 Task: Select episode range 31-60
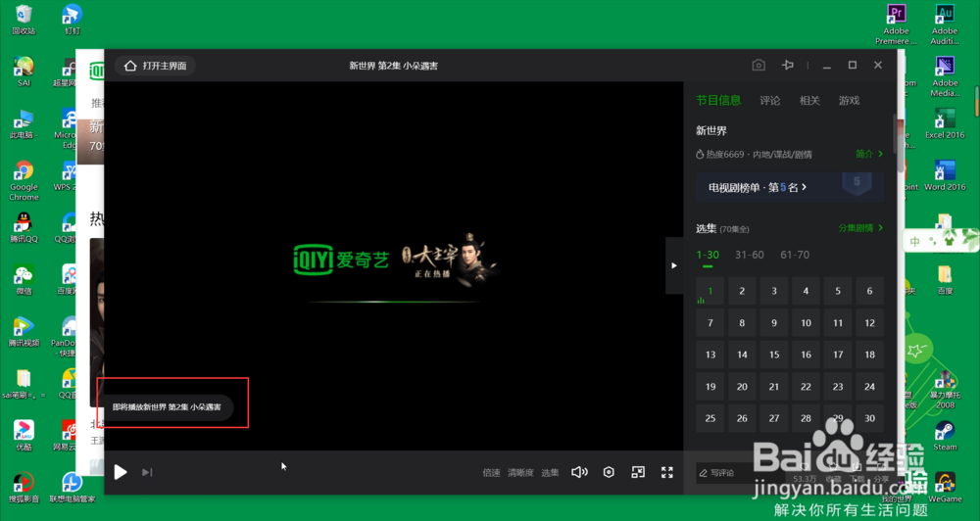pos(750,255)
